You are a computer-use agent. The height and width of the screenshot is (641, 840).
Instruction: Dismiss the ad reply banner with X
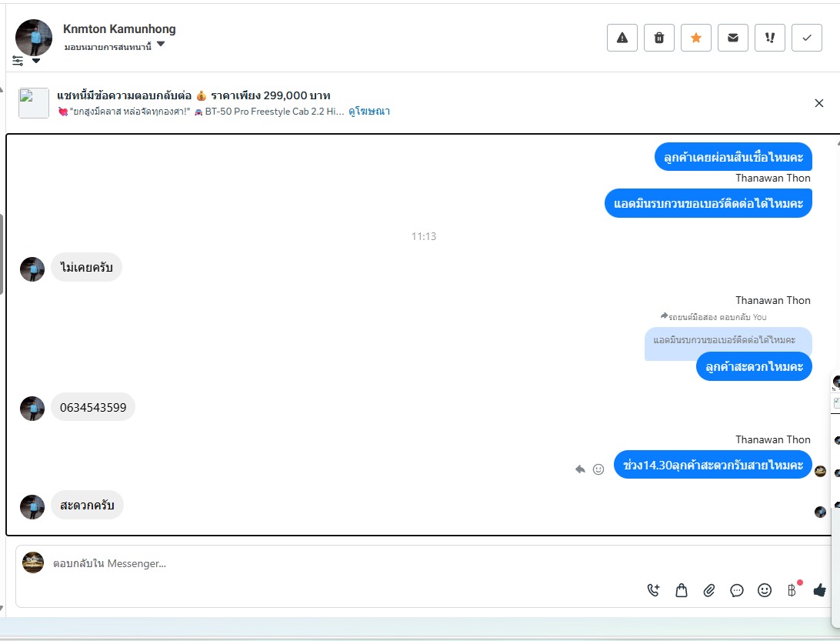click(819, 103)
